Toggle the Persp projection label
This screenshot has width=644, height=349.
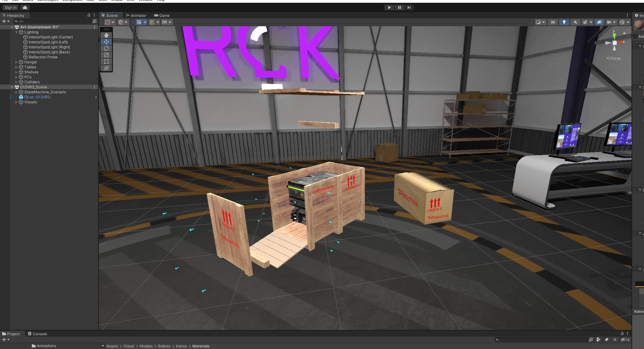coord(613,58)
